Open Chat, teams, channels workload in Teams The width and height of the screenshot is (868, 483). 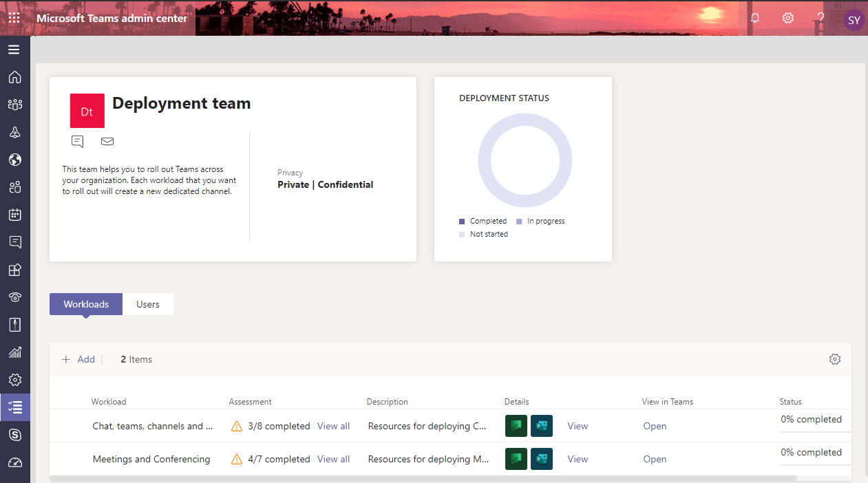(x=655, y=426)
